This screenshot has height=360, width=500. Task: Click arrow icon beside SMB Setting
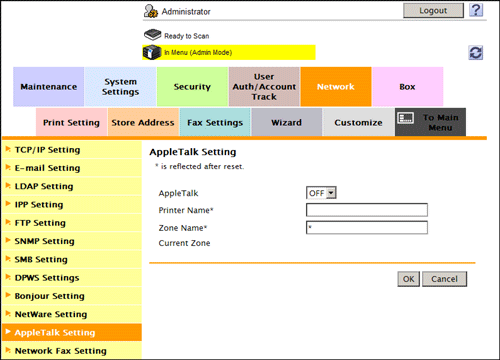(x=8, y=259)
